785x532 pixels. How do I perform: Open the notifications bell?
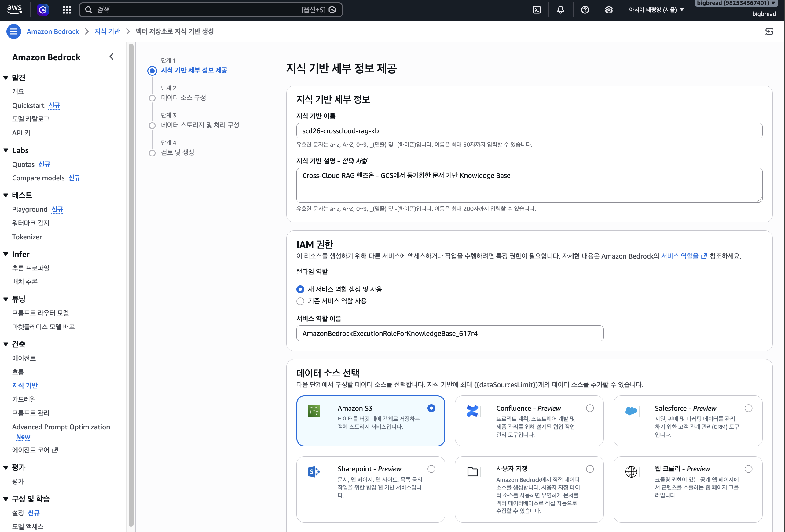pyautogui.click(x=561, y=10)
